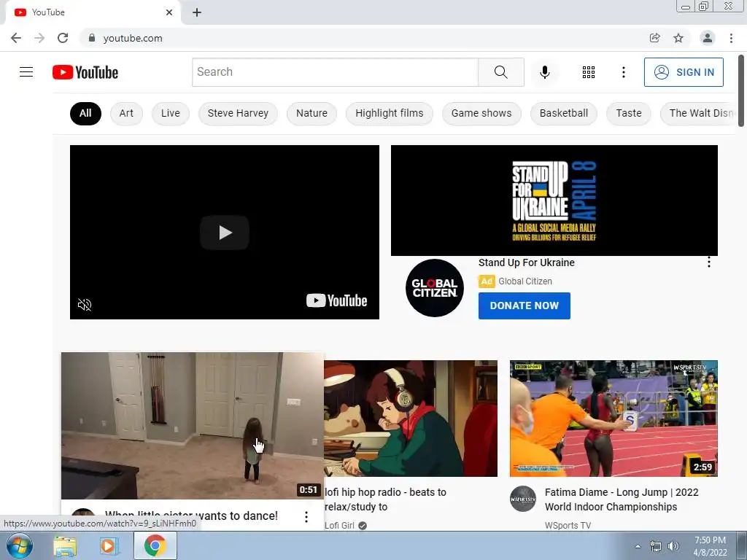Select the Game shows chip

coord(481,113)
